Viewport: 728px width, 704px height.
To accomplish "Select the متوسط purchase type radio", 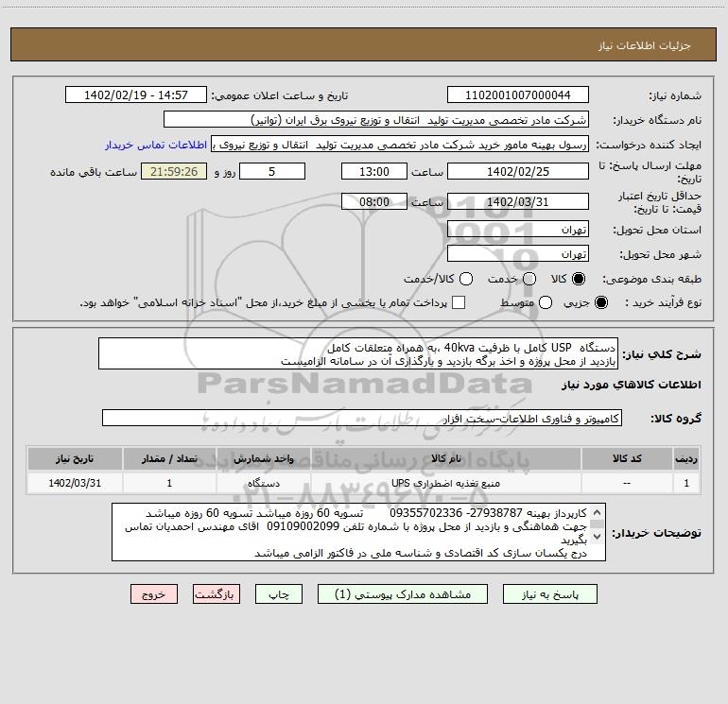I will tap(546, 302).
